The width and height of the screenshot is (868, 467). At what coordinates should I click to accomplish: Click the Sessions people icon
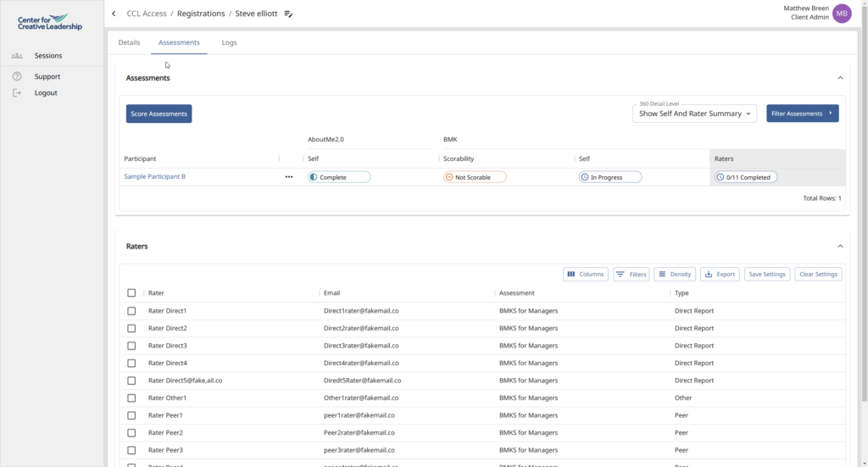pos(17,56)
